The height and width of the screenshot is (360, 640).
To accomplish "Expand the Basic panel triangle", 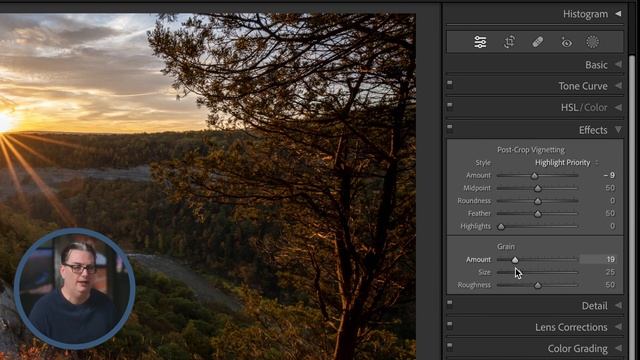I will [x=618, y=64].
